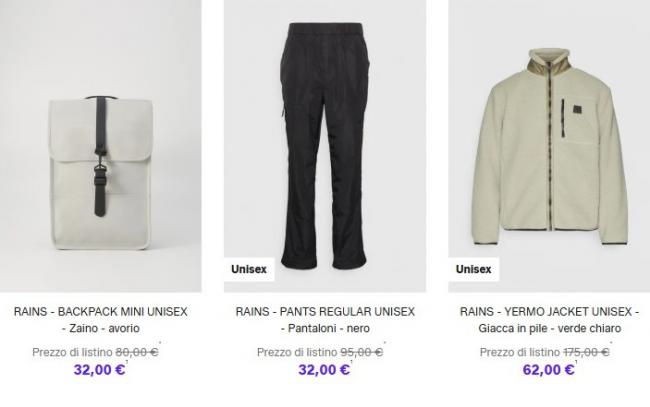The image size is (650, 407).
Task: Click the crossed-out 175,00 € list price
Action: tap(586, 352)
